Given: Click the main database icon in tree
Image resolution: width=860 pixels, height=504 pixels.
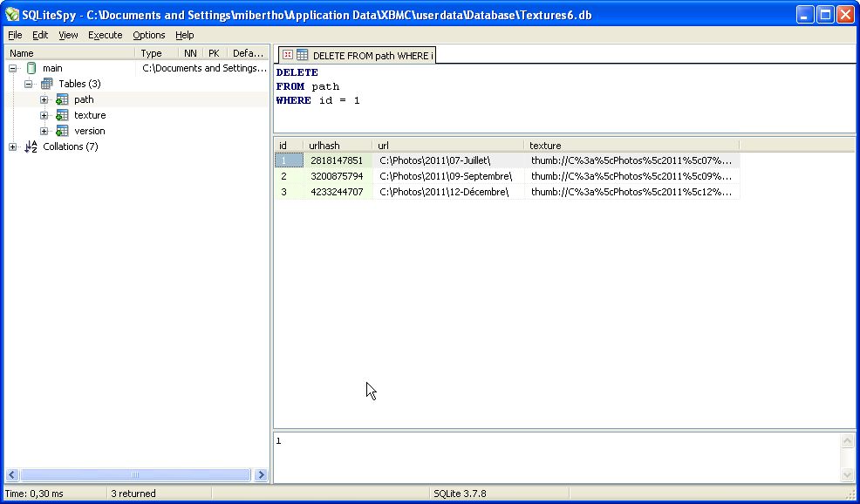Looking at the screenshot, I should coord(31,68).
